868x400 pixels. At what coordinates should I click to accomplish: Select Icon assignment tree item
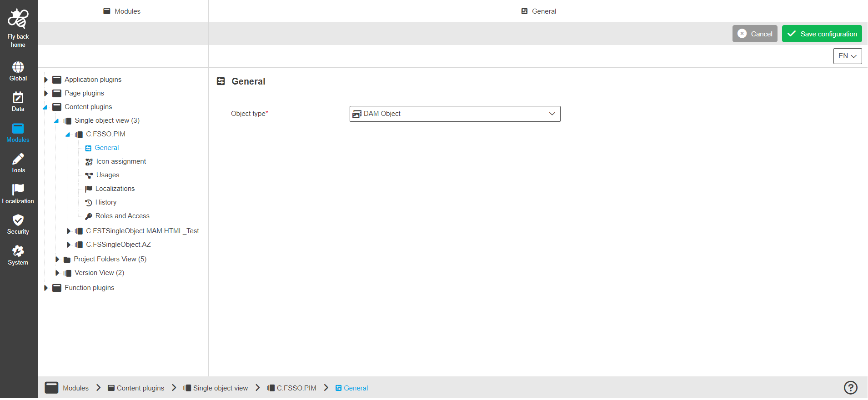121,161
